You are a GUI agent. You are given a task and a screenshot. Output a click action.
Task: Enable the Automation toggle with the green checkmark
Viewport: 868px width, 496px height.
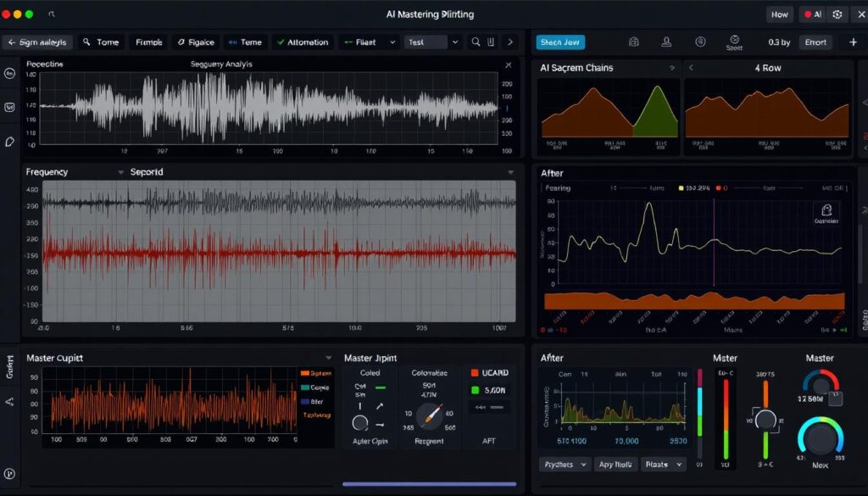click(x=305, y=42)
